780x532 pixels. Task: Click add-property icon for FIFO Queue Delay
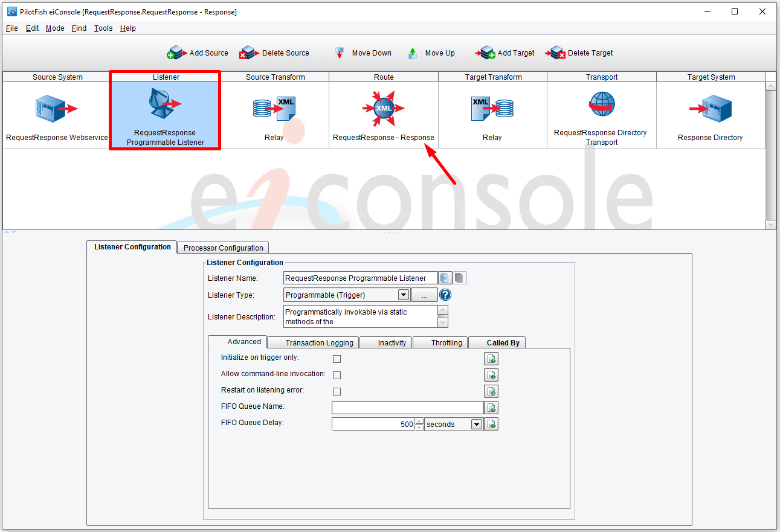coord(491,424)
